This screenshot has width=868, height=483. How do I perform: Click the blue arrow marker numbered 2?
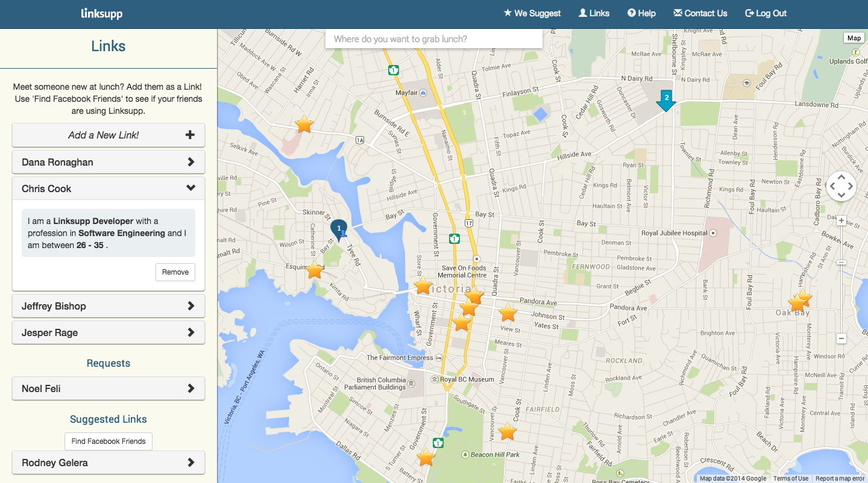pyautogui.click(x=666, y=100)
